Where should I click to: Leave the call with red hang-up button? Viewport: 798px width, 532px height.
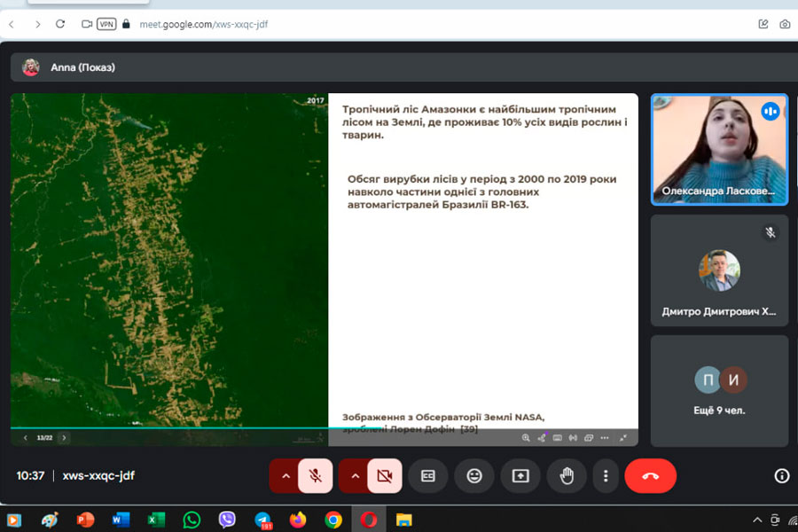click(651, 476)
